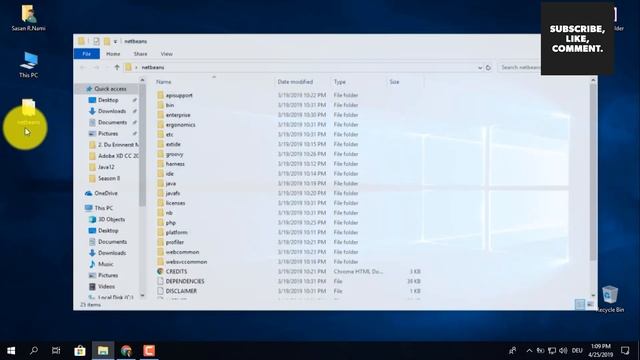Select the nb folder
This screenshot has height=360, width=640.
point(169,213)
